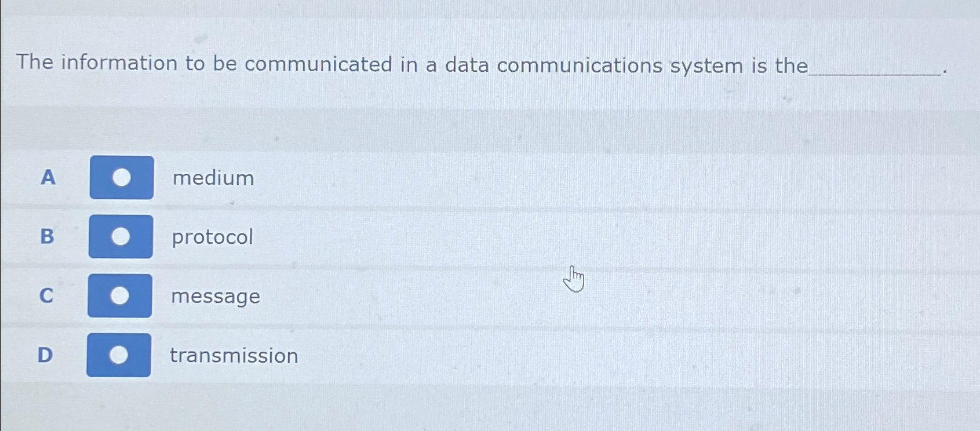Click the letter D beside the fourth option
Viewport: 980px width, 431px height.
pos(45,355)
